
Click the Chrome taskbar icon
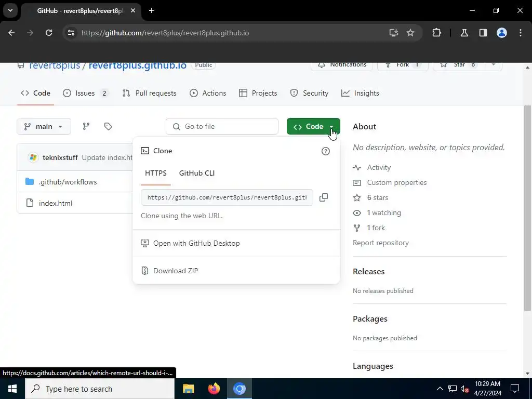(239, 389)
